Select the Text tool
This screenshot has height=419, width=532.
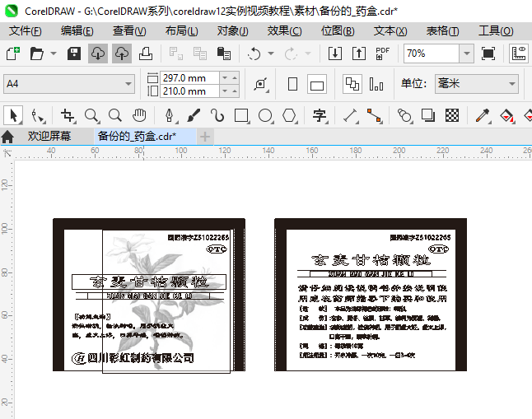320,116
